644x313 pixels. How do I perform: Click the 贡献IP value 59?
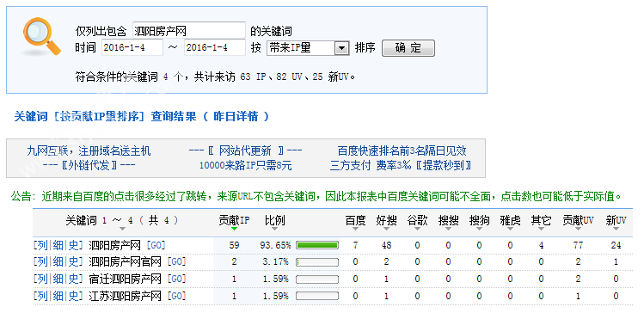click(x=234, y=246)
